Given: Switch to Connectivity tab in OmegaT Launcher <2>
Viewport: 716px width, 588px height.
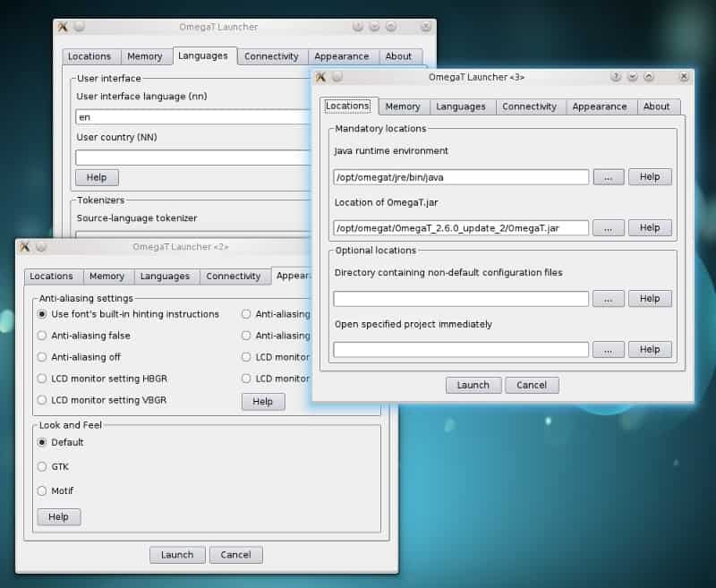Looking at the screenshot, I should point(234,277).
